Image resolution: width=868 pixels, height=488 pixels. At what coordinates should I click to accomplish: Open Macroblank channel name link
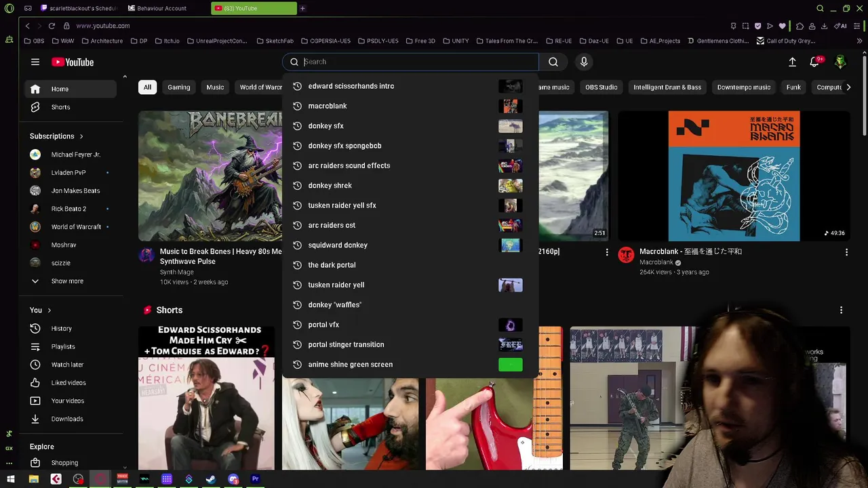(x=656, y=262)
